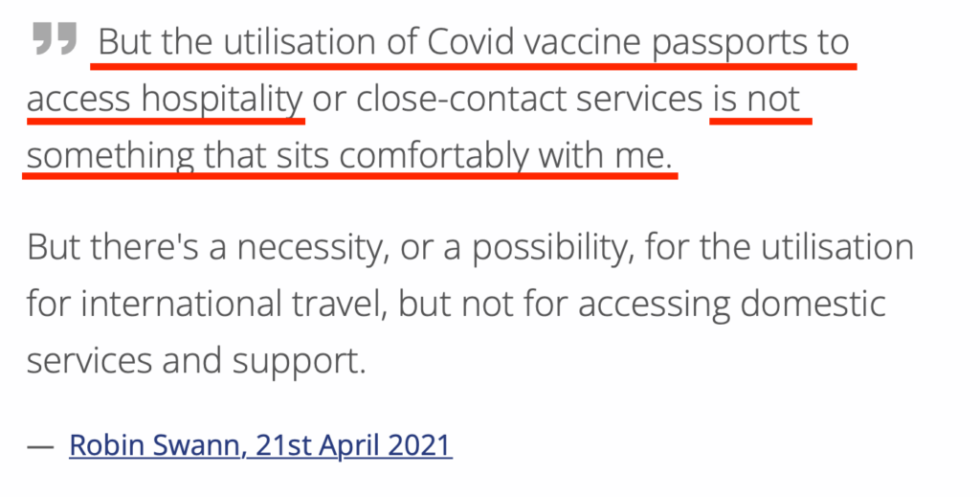Screen dimensions: 980x497
Task: Click the word "something" starting third line
Action: [x=111, y=156]
